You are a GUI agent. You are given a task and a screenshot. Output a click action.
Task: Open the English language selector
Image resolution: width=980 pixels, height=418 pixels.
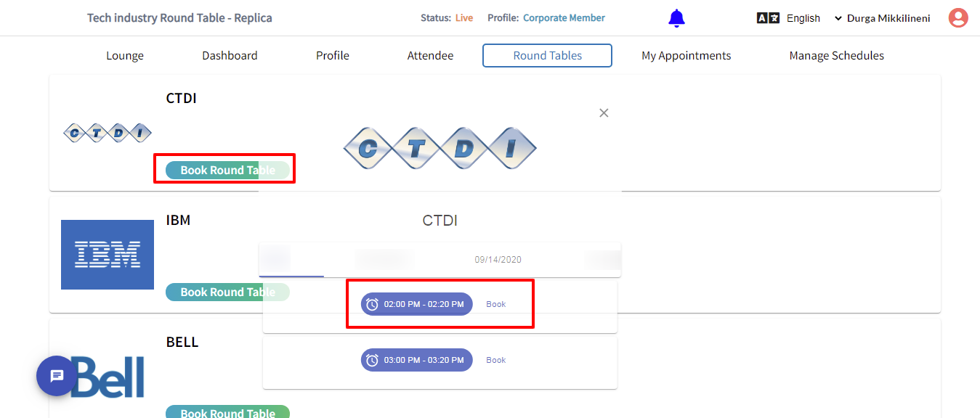point(803,18)
